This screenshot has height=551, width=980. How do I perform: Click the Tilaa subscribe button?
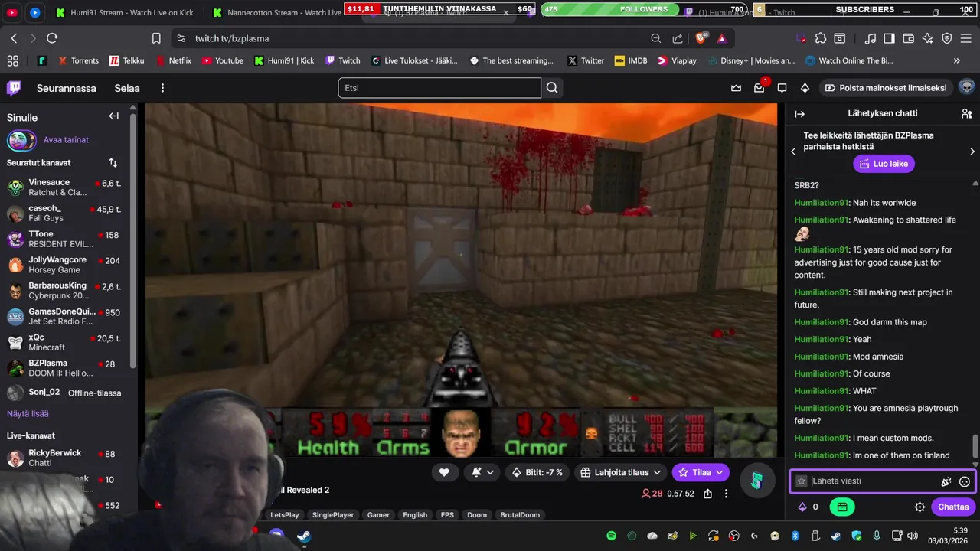coord(701,472)
